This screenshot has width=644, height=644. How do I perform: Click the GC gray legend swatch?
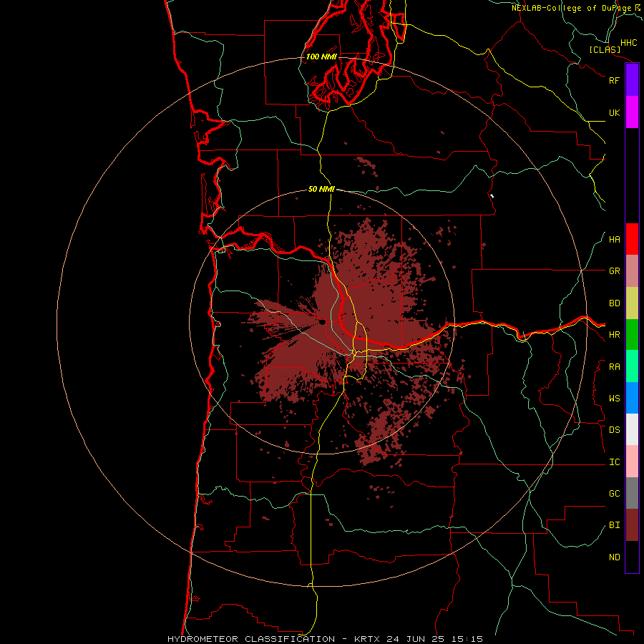(632, 493)
